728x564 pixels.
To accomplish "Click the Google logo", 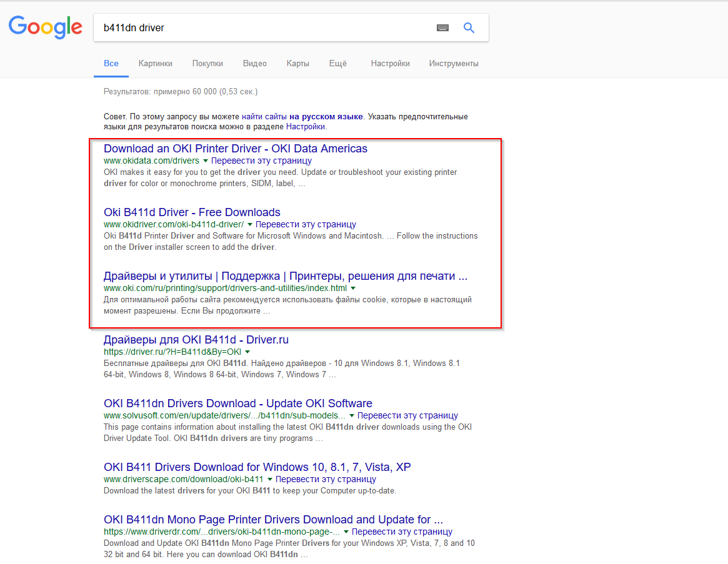I will 46,27.
